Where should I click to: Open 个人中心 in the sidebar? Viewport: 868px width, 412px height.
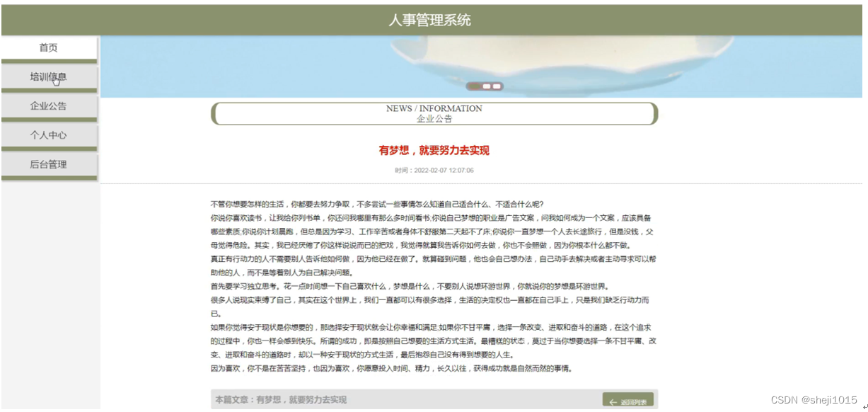(x=49, y=135)
